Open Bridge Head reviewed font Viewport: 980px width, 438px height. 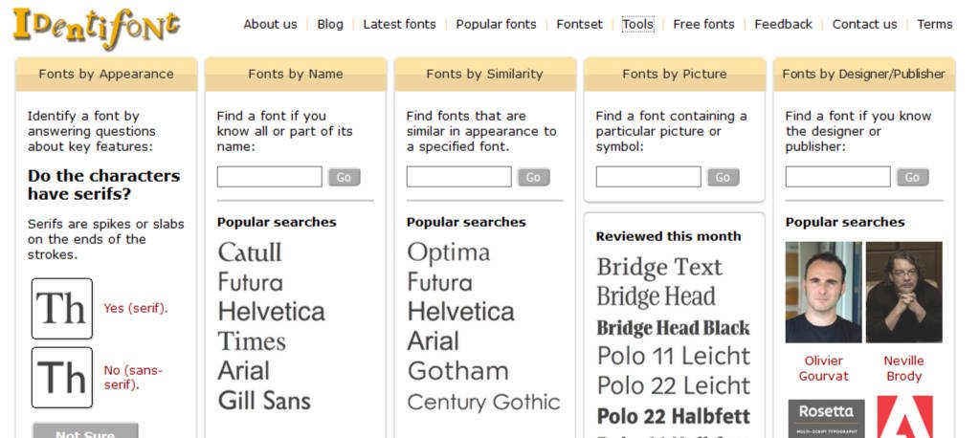click(x=657, y=296)
